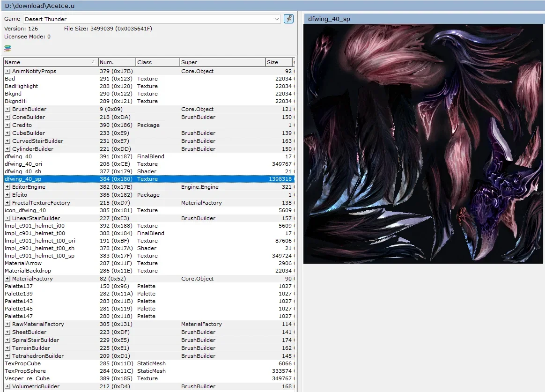Screen dimensions: 545x392
Task: Select the Palette137 row
Action: click(x=19, y=286)
